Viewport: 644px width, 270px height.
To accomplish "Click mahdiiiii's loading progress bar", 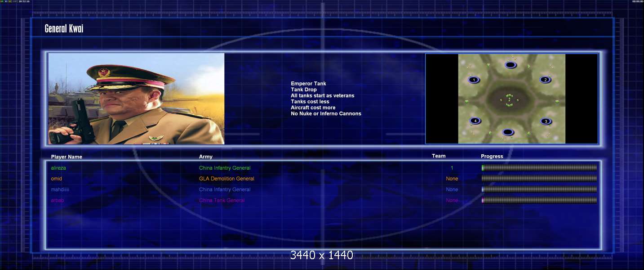I will pos(539,189).
